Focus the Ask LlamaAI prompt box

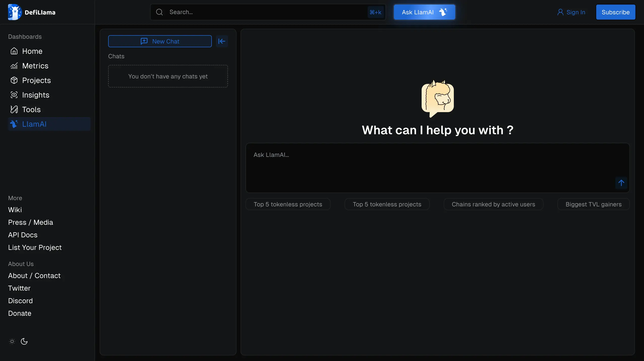438,168
